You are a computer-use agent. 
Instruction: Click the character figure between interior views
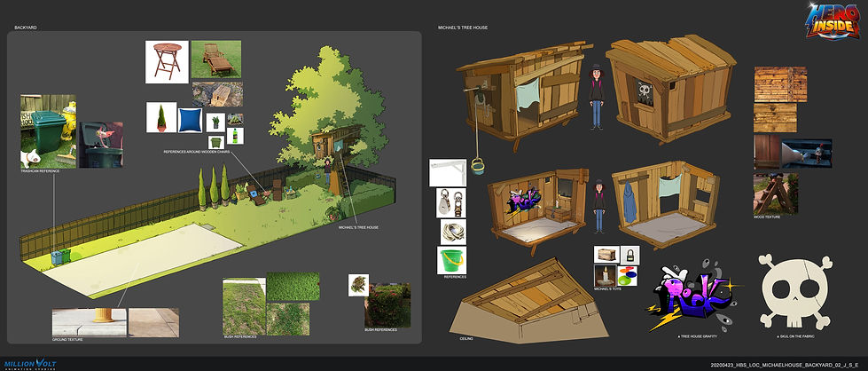pyautogui.click(x=598, y=206)
